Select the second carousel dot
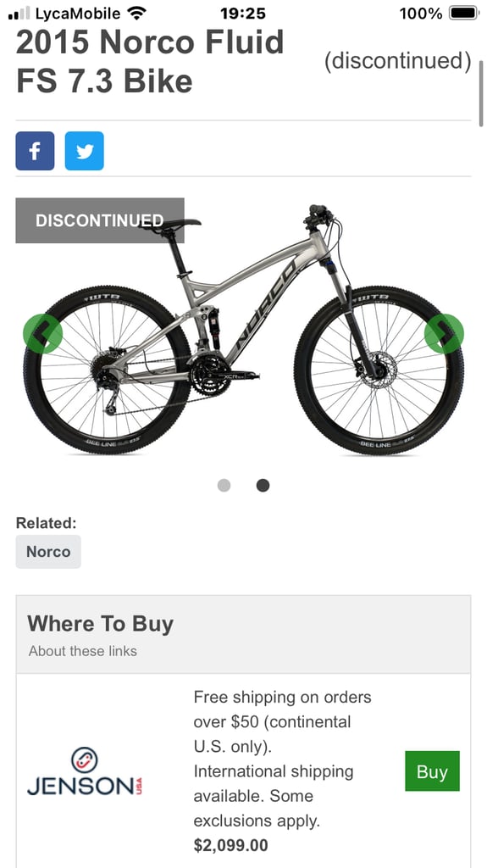This screenshot has width=487, height=868. pyautogui.click(x=263, y=486)
